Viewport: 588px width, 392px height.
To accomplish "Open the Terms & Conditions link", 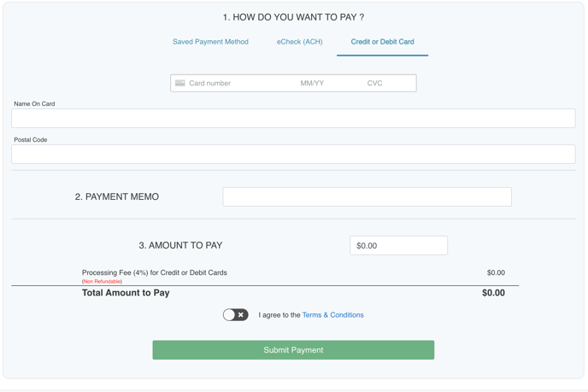I will pyautogui.click(x=332, y=315).
